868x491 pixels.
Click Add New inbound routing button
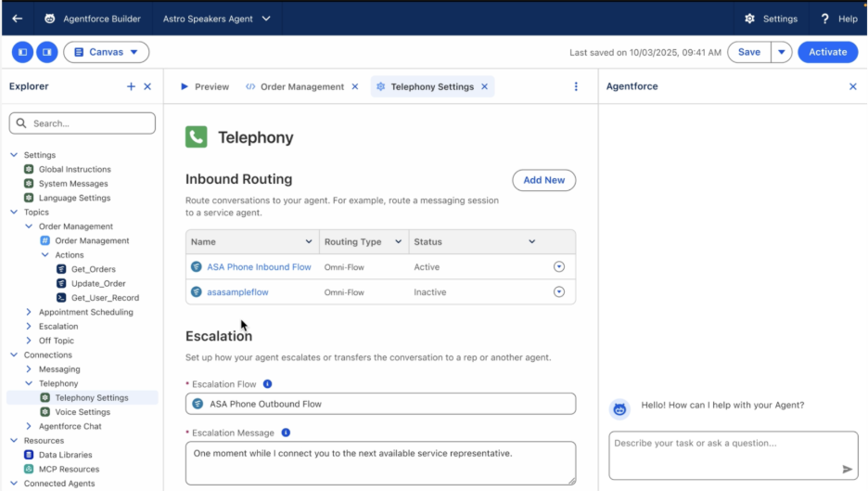coord(543,180)
